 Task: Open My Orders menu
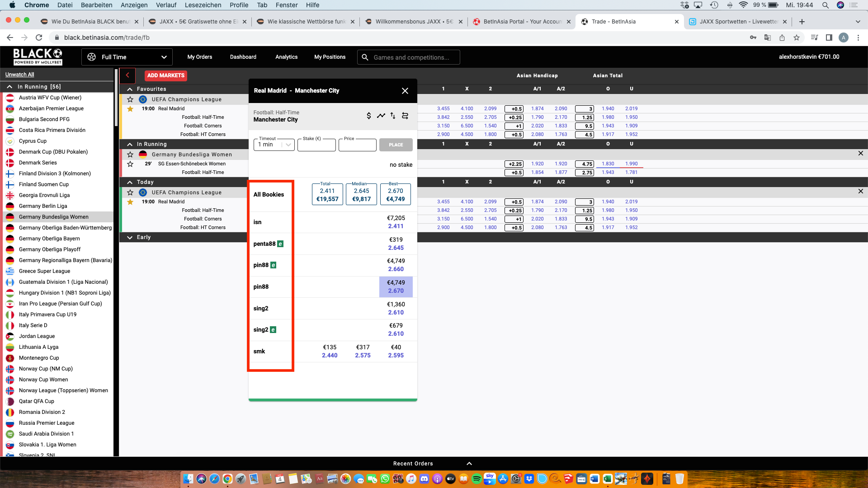[x=200, y=57]
